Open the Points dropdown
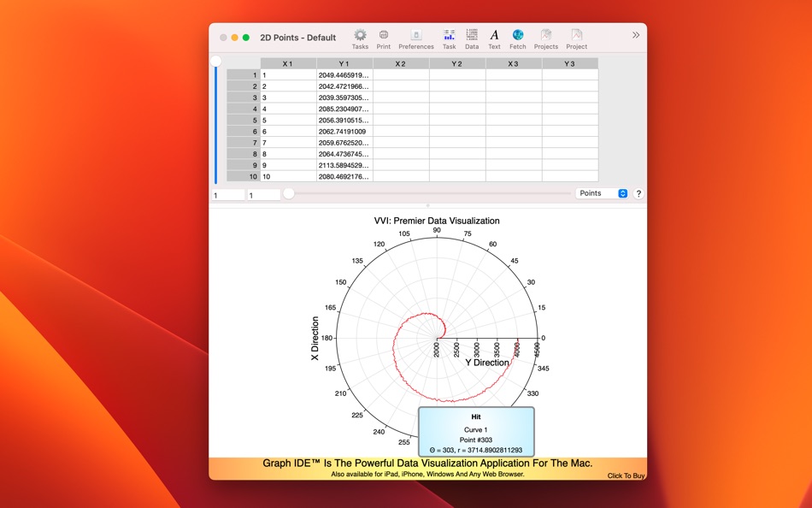The width and height of the screenshot is (812, 508). [602, 193]
